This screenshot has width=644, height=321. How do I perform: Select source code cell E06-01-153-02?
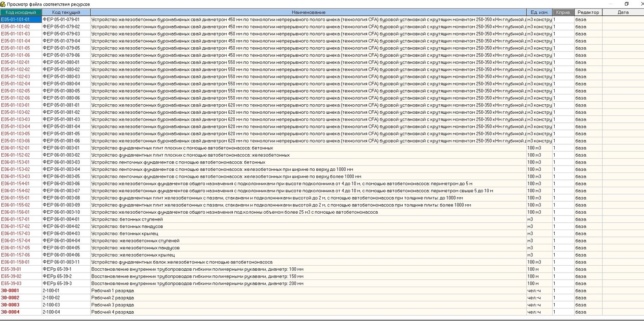click(21, 169)
